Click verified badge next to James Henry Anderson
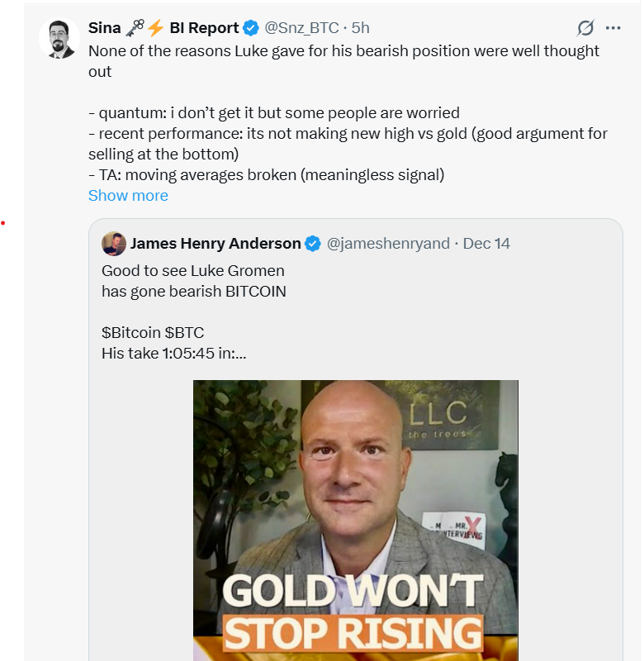 (x=314, y=244)
